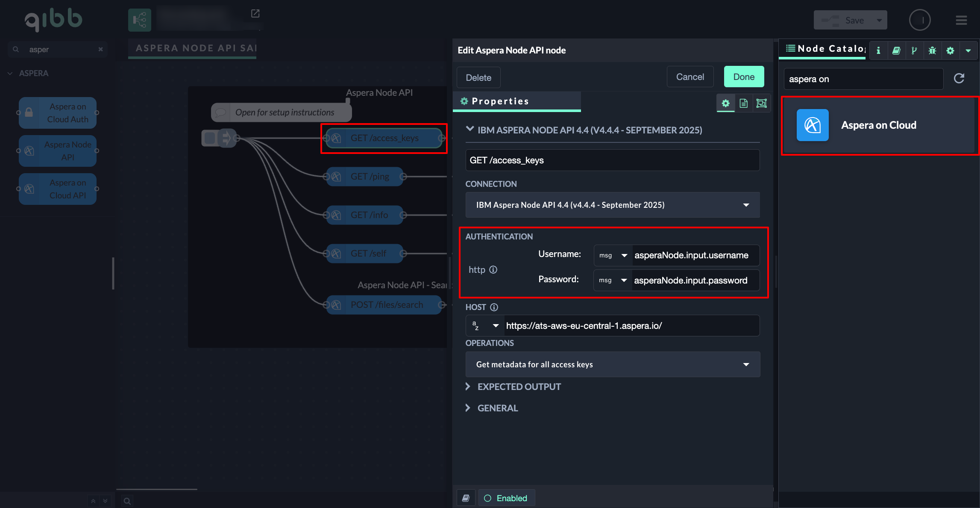Expand the GENERAL section
This screenshot has height=508, width=980.
pos(497,408)
